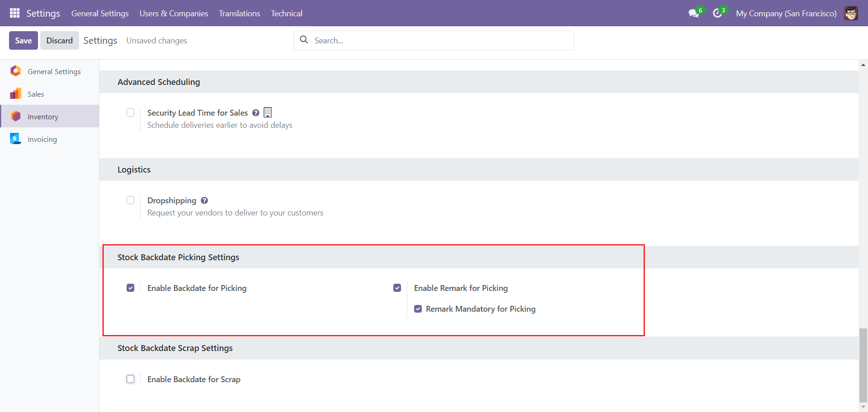This screenshot has width=868, height=412.
Task: Open the apps grid menu icon
Action: (x=14, y=13)
